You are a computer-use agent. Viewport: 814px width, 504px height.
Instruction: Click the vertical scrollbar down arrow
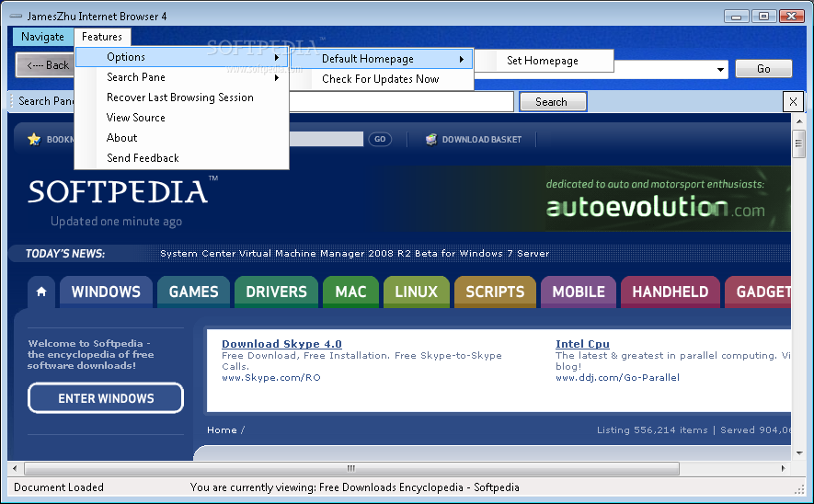[x=799, y=453]
